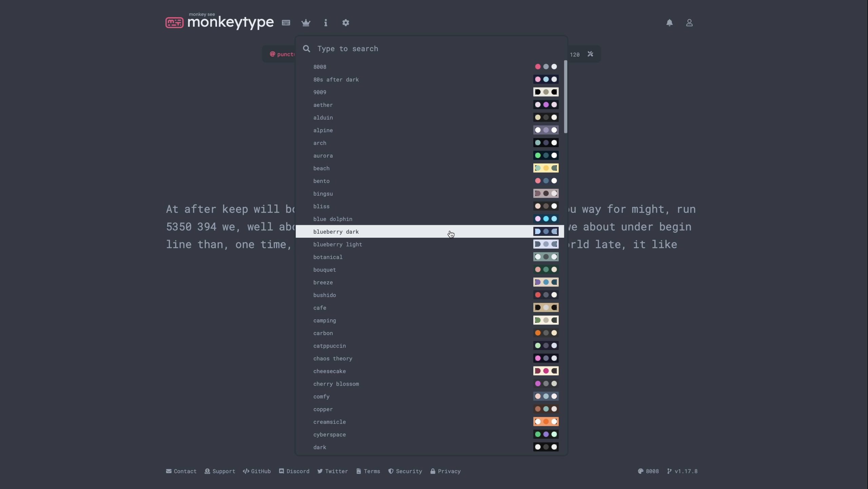Click the v1.17.8 version link
Image resolution: width=868 pixels, height=489 pixels.
pyautogui.click(x=682, y=471)
